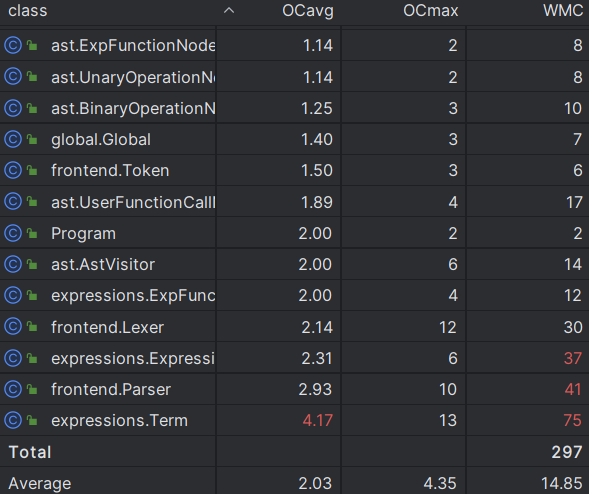Viewport: 589px width, 494px height.
Task: Sort the table by OCmax column
Action: click(x=430, y=11)
